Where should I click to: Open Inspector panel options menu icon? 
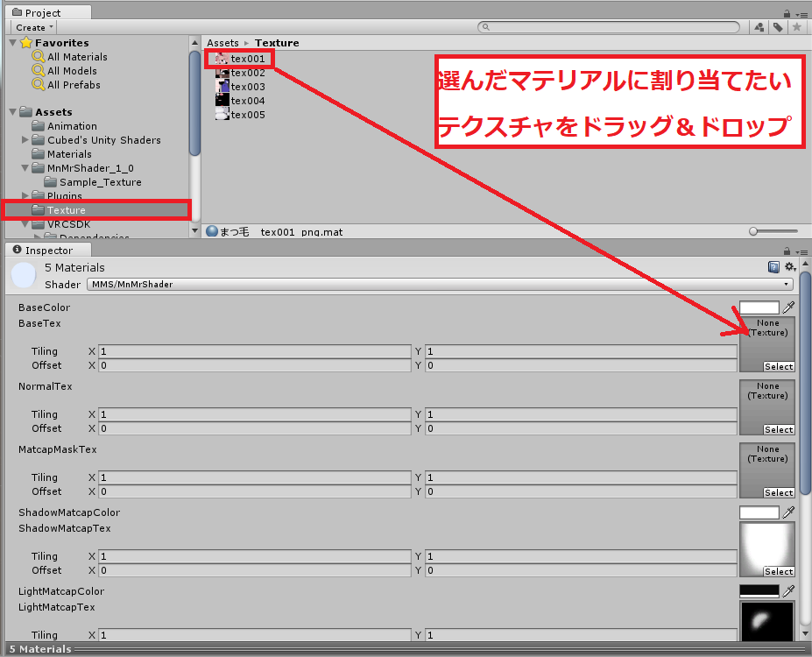802,251
